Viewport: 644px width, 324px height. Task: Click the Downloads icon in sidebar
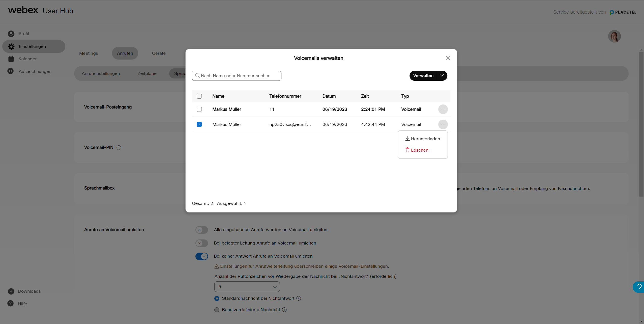[11, 291]
